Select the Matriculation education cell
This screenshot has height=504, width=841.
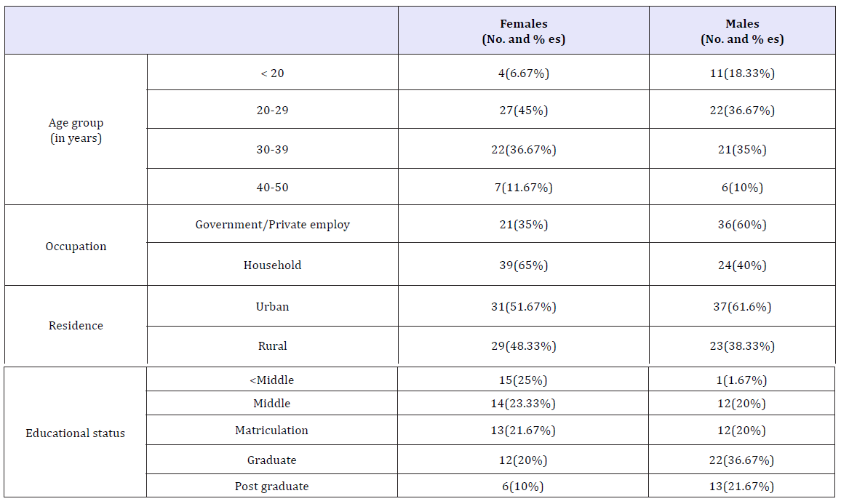coord(271,430)
